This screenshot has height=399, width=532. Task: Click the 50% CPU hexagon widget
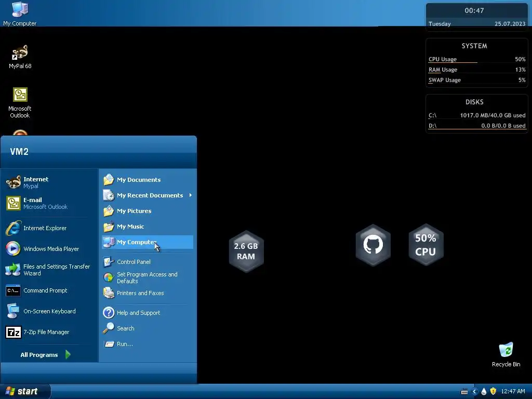pos(425,245)
